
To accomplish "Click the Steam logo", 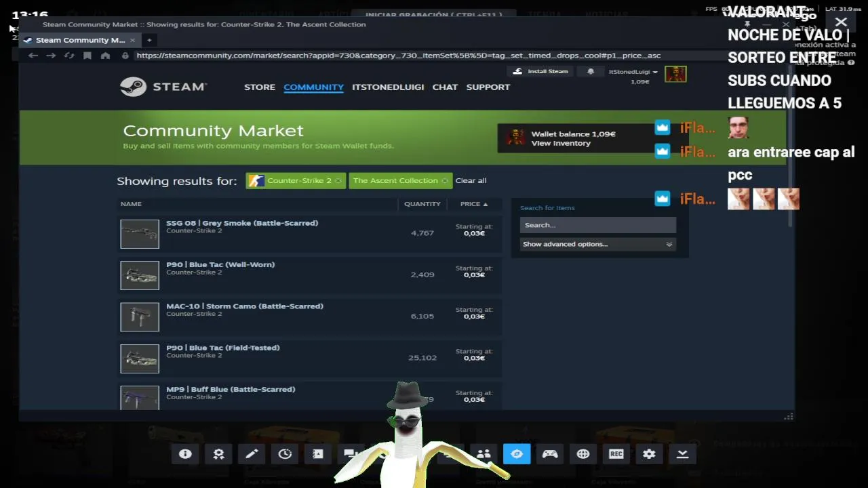I will (x=163, y=87).
